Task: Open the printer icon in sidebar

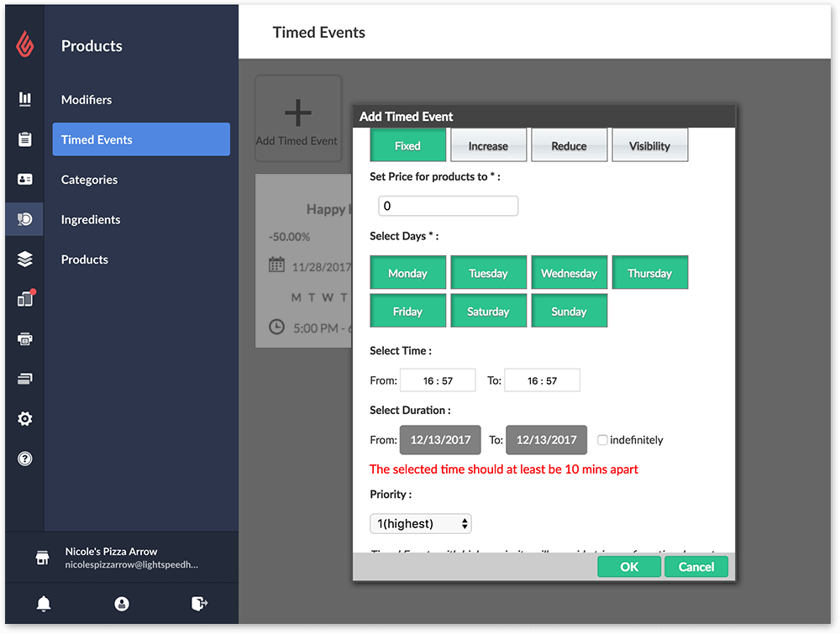Action: (x=25, y=339)
